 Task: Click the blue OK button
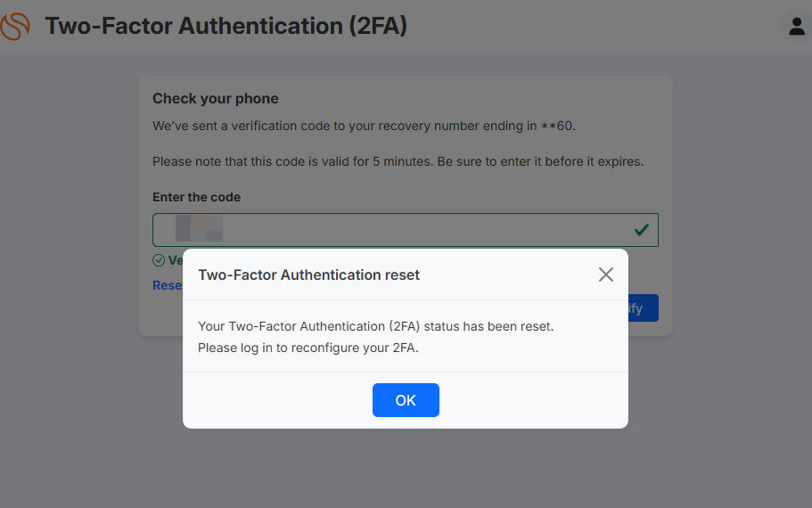406,400
